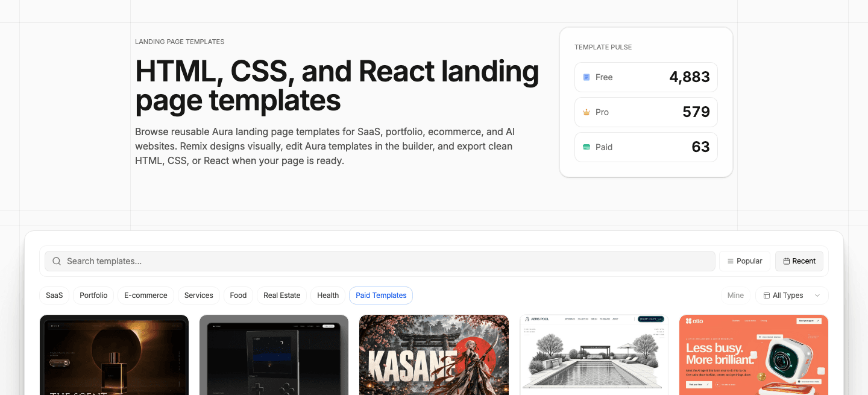Viewport: 868px width, 395px height.
Task: Select the E-commerce category tab
Action: (x=146, y=295)
